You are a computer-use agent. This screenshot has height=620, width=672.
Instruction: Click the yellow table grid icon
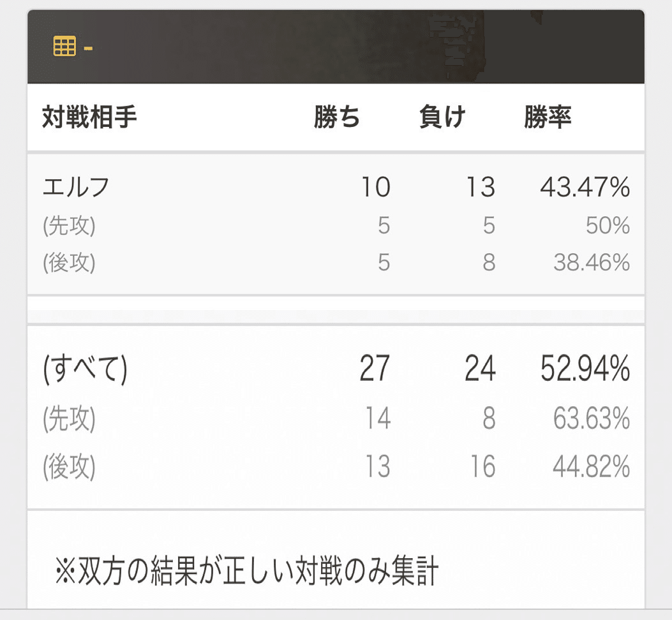click(x=64, y=47)
